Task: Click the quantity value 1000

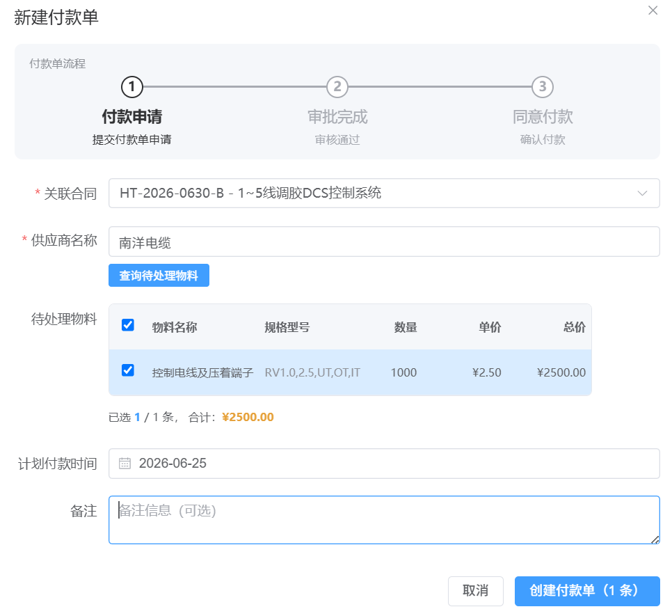Action: (403, 372)
